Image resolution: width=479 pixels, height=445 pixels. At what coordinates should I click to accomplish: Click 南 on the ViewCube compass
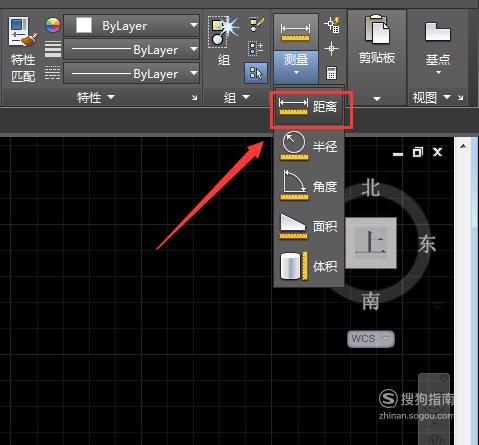click(371, 301)
